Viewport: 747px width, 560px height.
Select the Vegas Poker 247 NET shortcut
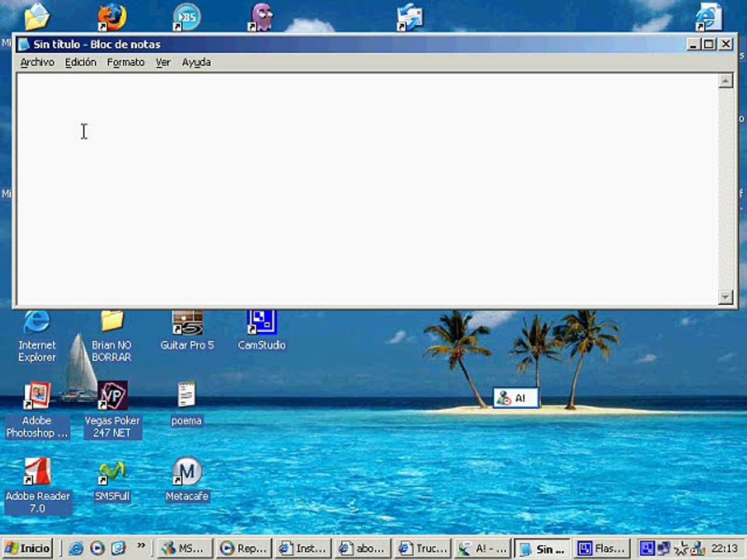(112, 410)
